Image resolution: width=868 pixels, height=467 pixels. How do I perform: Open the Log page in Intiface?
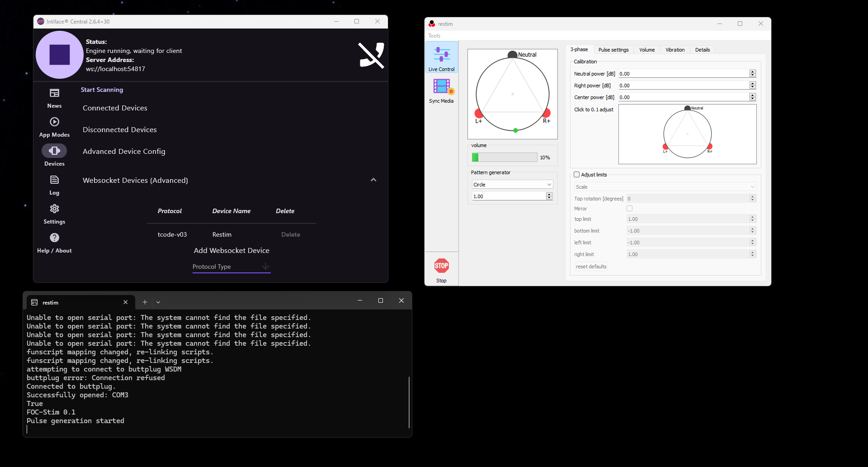pos(54,185)
